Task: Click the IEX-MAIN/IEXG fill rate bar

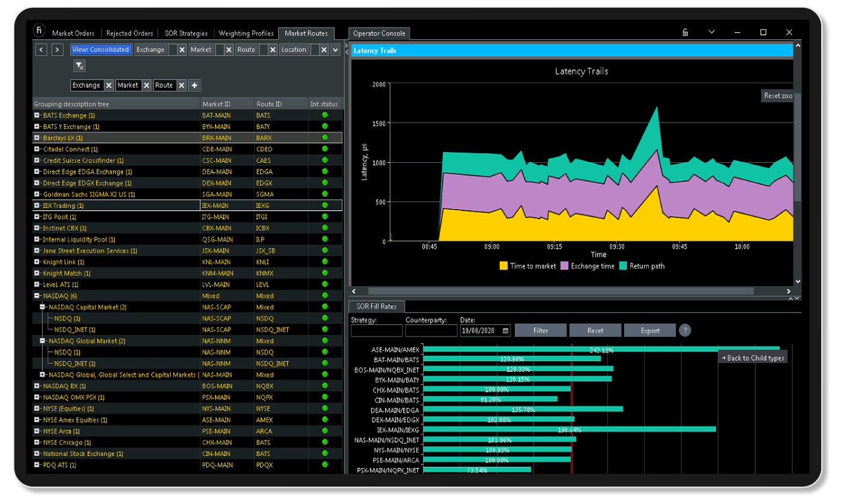Action: coord(571,429)
